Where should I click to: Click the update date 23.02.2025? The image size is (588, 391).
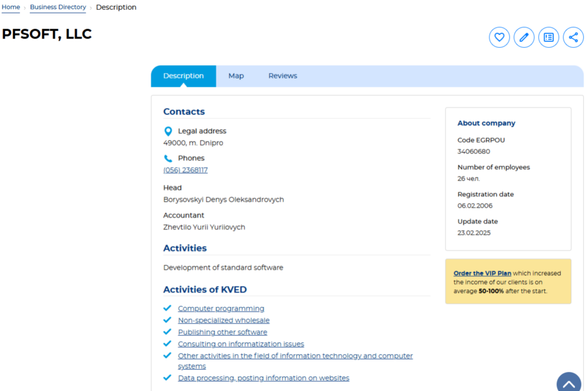474,233
